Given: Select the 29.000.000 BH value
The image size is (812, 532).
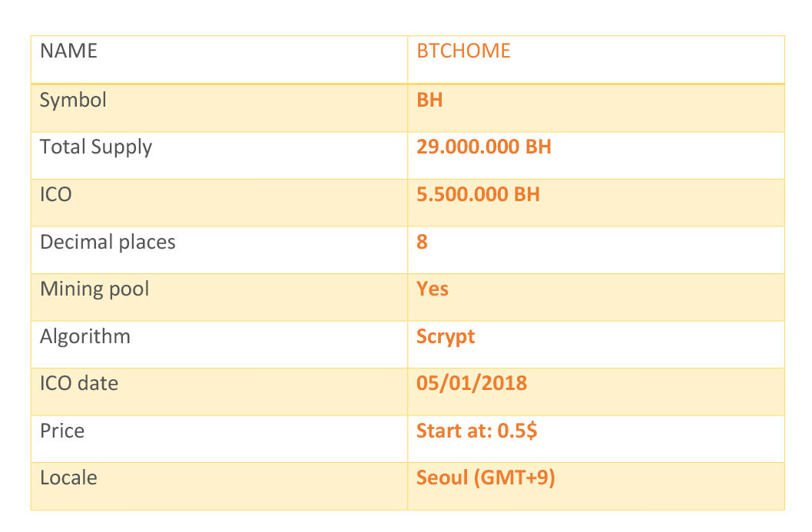Looking at the screenshot, I should 484,147.
